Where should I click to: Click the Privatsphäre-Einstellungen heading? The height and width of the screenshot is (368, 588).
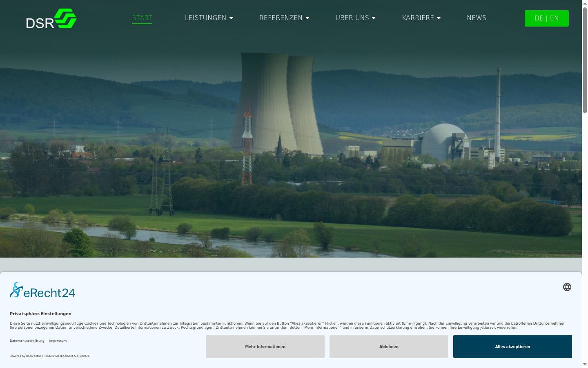coord(40,314)
